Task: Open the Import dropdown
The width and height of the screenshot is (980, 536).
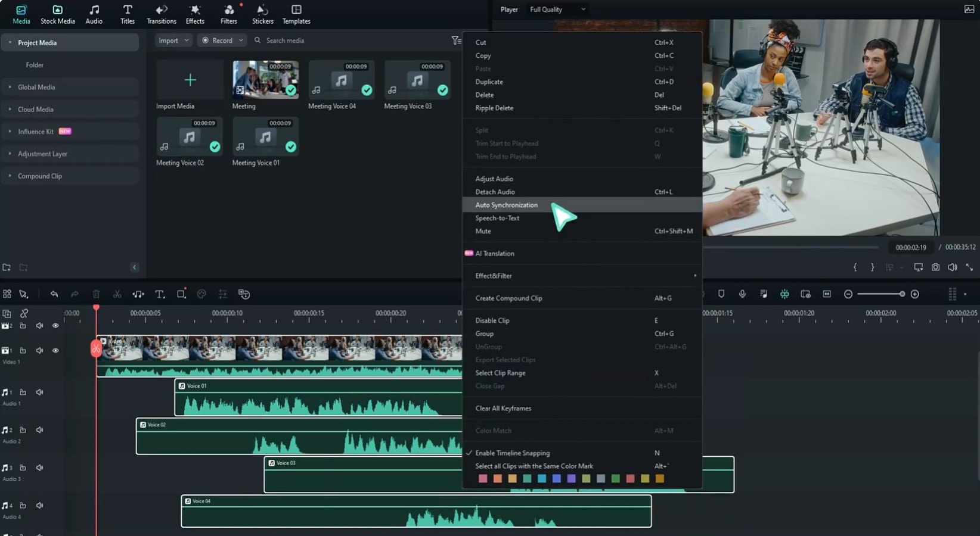Action: [x=173, y=40]
